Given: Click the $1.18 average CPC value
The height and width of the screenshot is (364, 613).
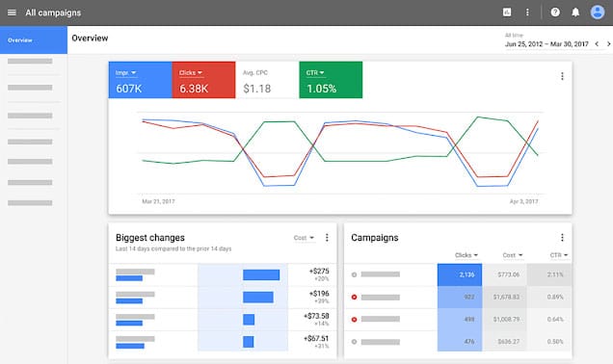Looking at the screenshot, I should pos(256,89).
